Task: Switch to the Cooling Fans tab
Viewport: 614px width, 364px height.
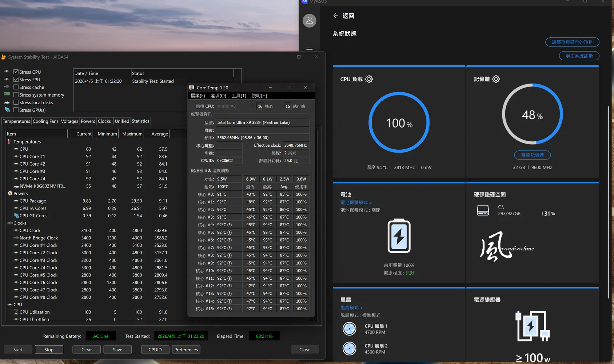Action: point(45,121)
